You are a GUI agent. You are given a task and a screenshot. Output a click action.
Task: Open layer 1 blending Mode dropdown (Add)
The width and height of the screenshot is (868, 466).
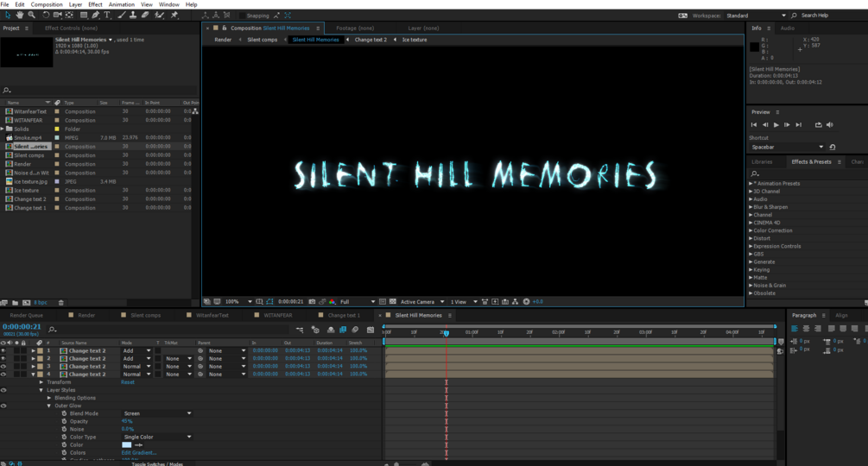pyautogui.click(x=136, y=350)
